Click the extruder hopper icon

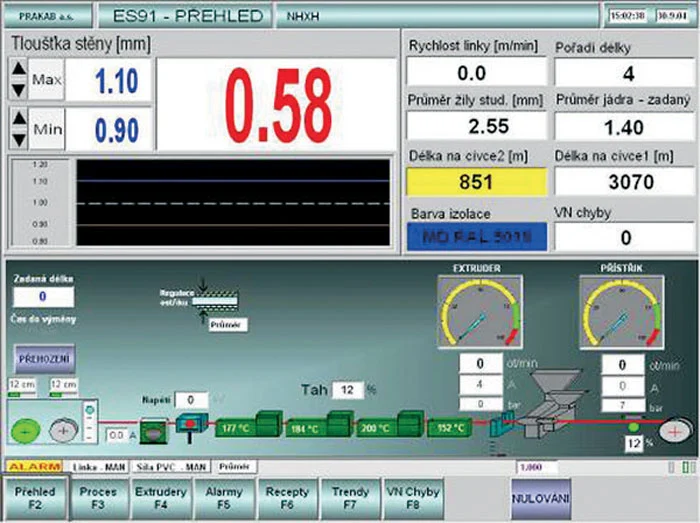pos(555,384)
